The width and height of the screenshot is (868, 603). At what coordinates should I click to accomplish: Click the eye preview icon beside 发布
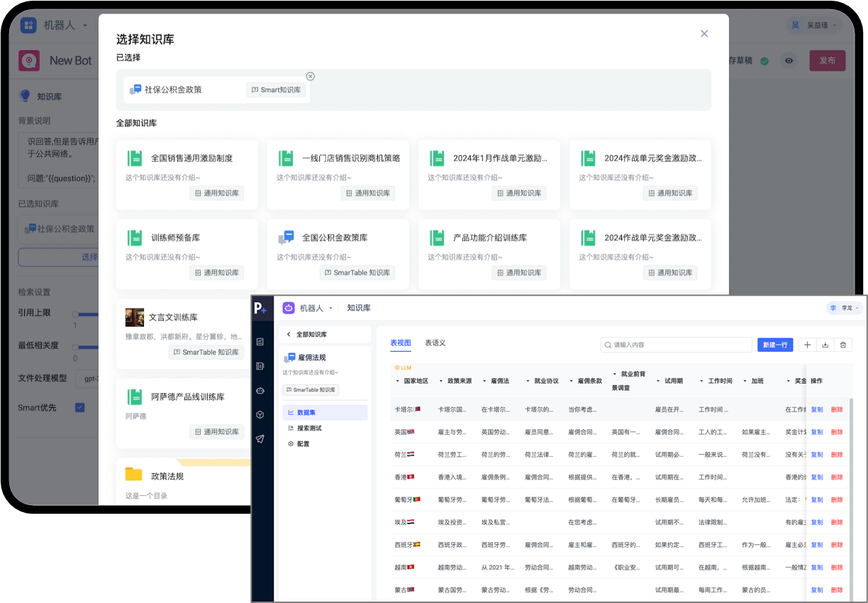(789, 61)
